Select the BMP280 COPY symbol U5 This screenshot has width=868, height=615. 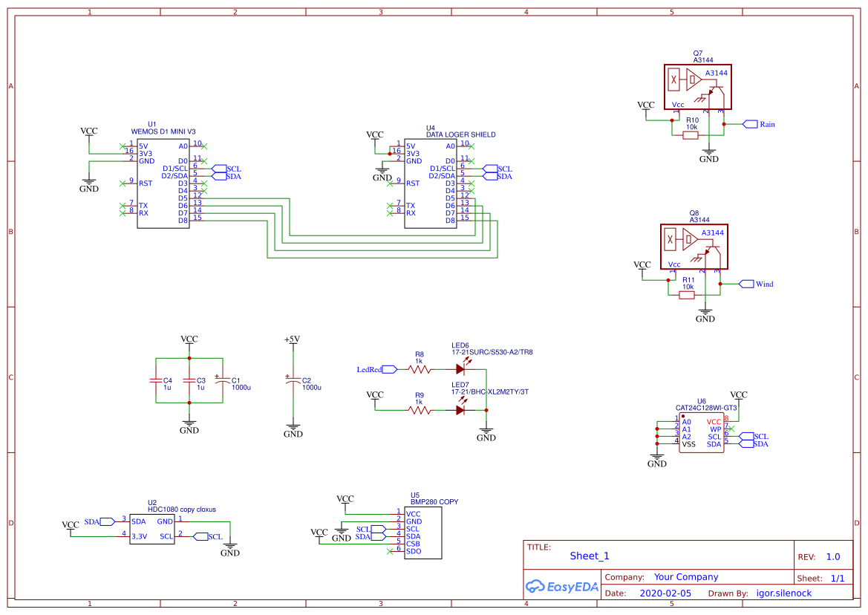pyautogui.click(x=422, y=533)
